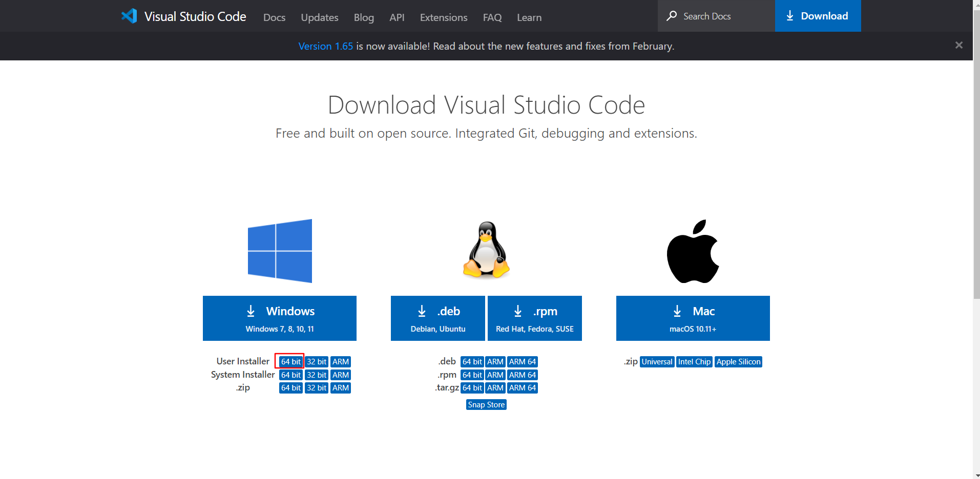Screen dimensions: 980x479
Task: Download Linux .rpm ARM 64 package
Action: point(523,375)
